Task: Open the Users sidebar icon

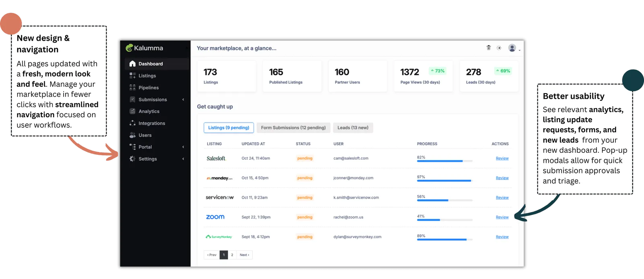Action: pyautogui.click(x=132, y=135)
